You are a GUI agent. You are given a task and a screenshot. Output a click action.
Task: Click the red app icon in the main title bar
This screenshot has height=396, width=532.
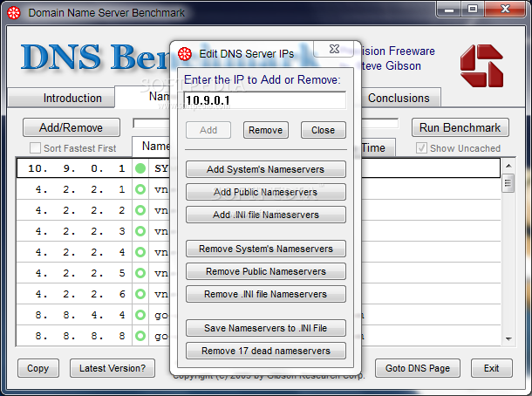tap(14, 13)
